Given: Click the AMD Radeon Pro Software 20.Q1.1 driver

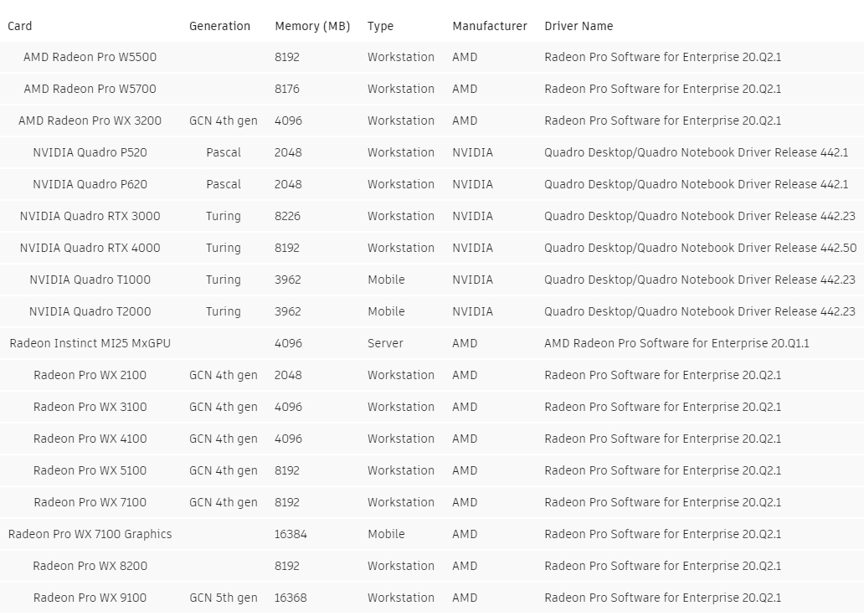Looking at the screenshot, I should pos(676,343).
